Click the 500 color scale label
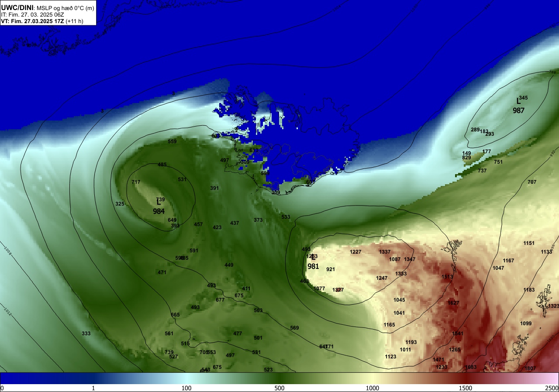 tap(279, 388)
